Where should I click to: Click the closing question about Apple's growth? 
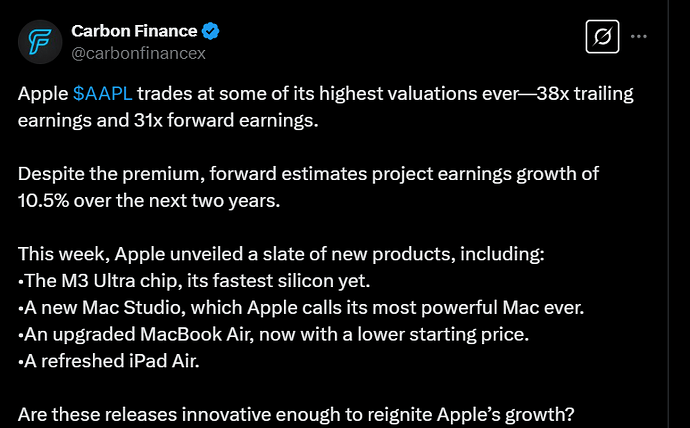[x=296, y=415]
